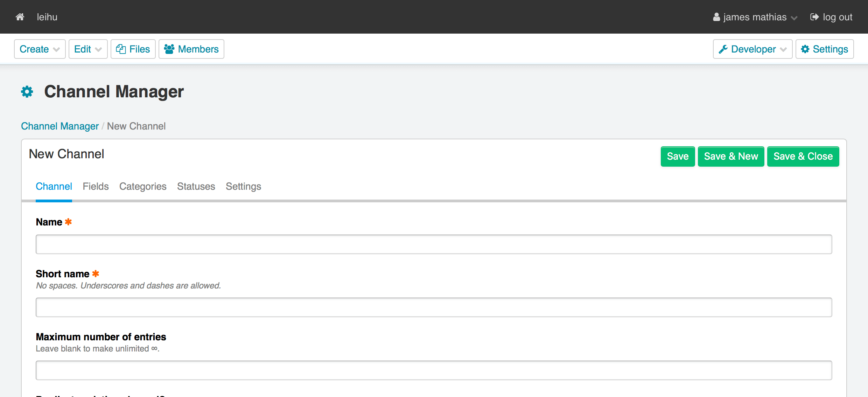
Task: Click the Developer wrench icon
Action: coord(723,49)
